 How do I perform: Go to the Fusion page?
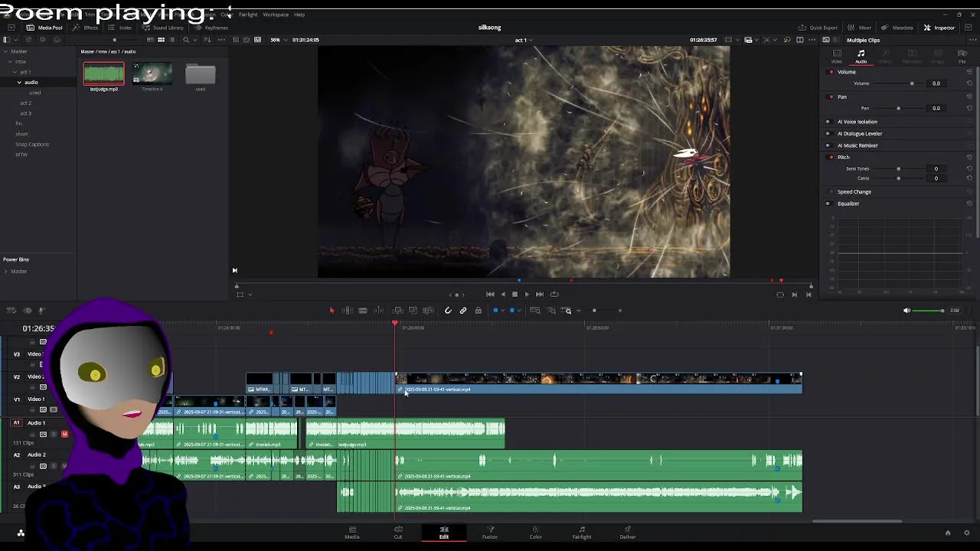pyautogui.click(x=490, y=532)
